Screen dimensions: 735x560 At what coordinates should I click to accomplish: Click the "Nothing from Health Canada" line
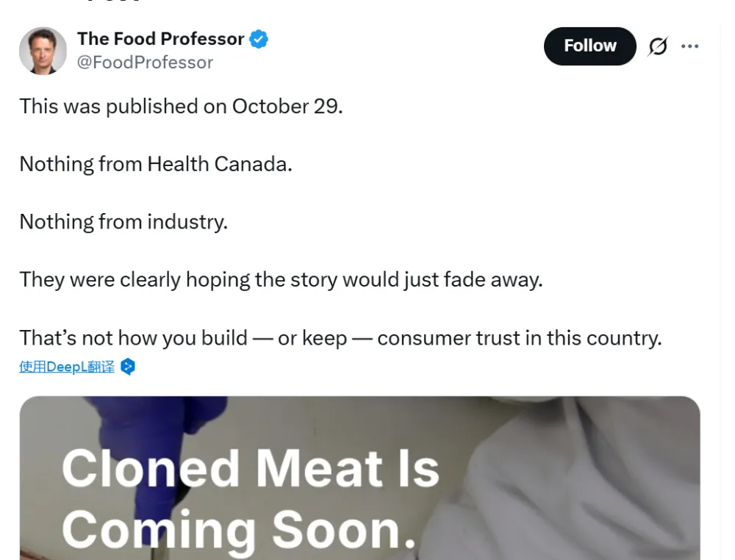tap(156, 164)
